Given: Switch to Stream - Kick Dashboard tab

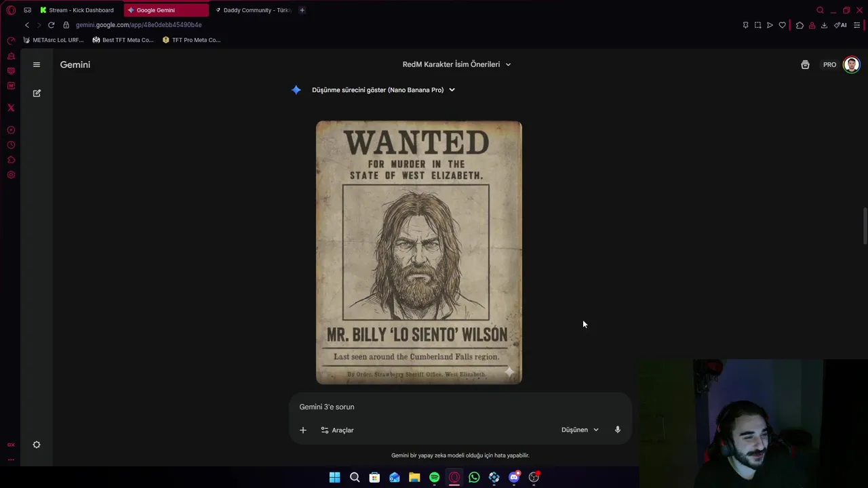Looking at the screenshot, I should coord(77,10).
